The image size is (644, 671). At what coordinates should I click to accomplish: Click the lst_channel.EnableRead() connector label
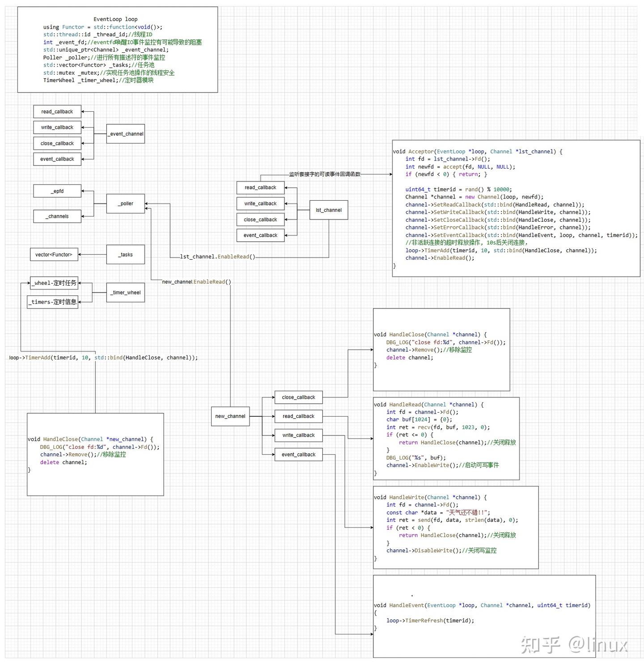point(217,257)
